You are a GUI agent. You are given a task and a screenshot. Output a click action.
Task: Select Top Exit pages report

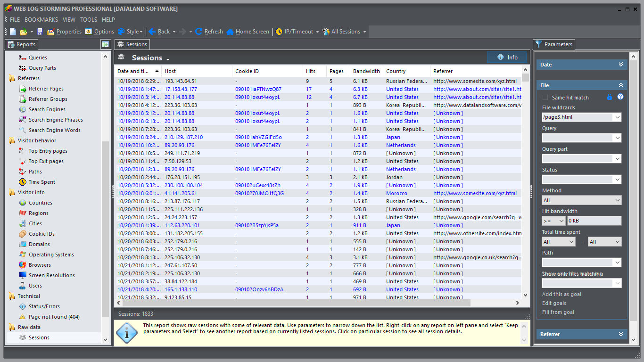coord(46,161)
